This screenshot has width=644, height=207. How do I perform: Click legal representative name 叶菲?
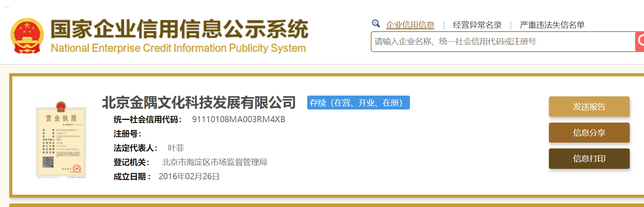point(176,148)
